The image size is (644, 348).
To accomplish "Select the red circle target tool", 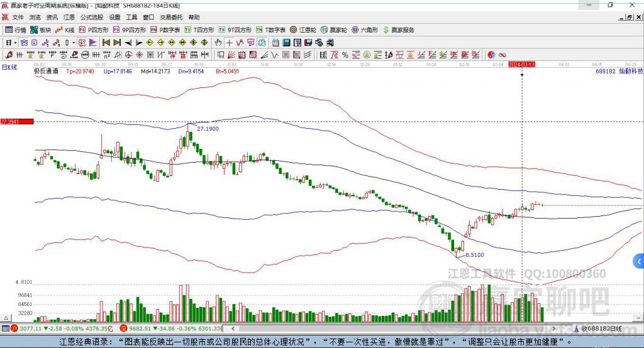I will [128, 55].
